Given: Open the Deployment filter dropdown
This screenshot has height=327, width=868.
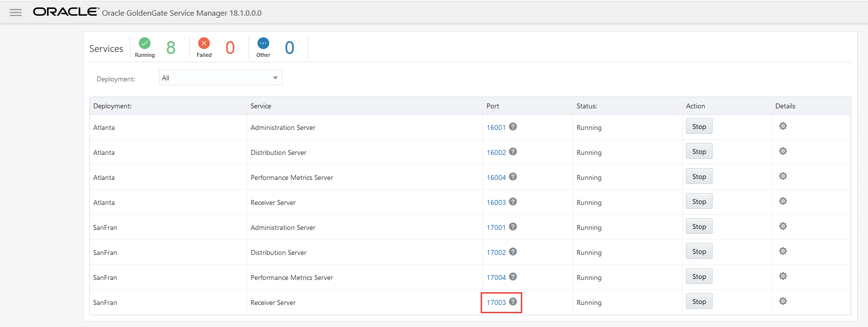Looking at the screenshot, I should click(x=220, y=78).
